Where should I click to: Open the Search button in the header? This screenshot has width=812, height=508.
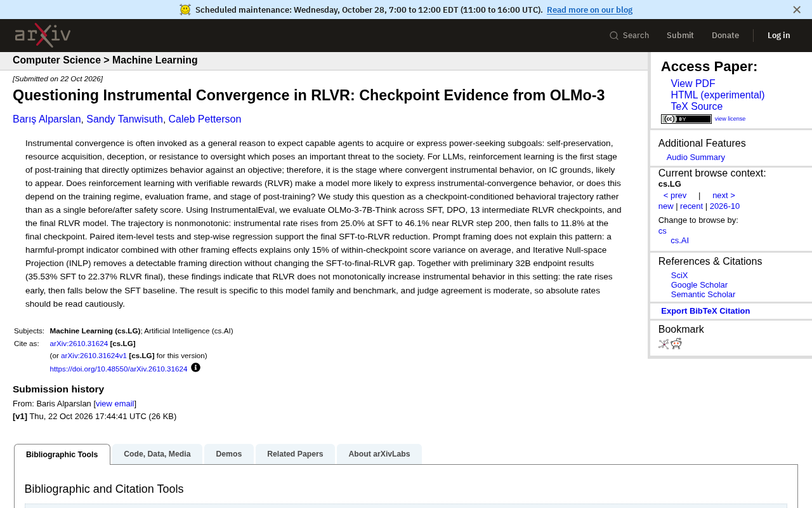point(629,36)
